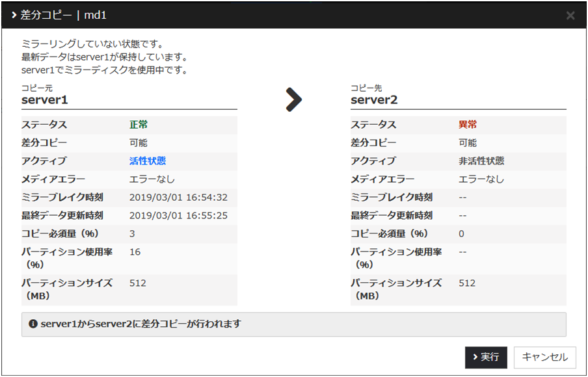This screenshot has width=588, height=377.
Task: Click the large arrow between server1 and server2
Action: (294, 99)
